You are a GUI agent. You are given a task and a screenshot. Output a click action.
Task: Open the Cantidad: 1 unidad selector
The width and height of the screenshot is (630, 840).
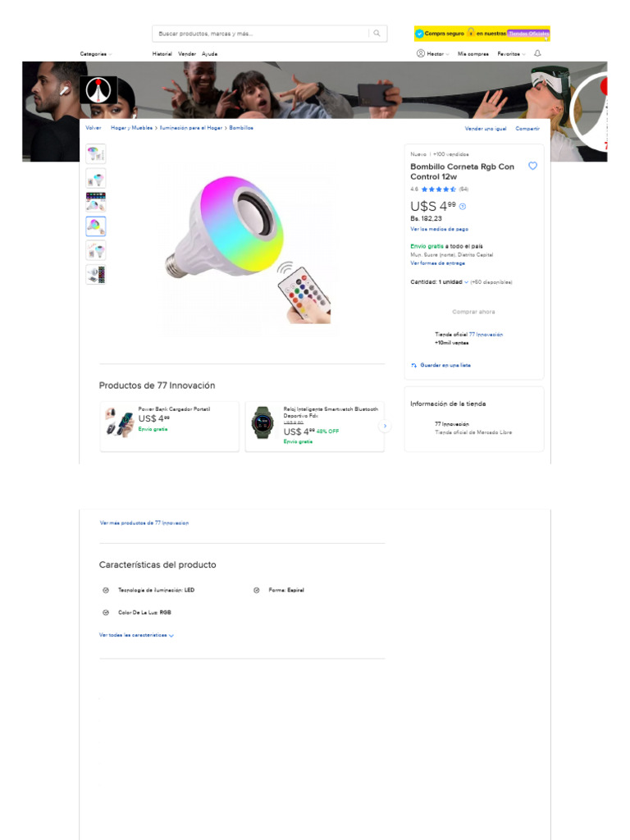pyautogui.click(x=439, y=282)
